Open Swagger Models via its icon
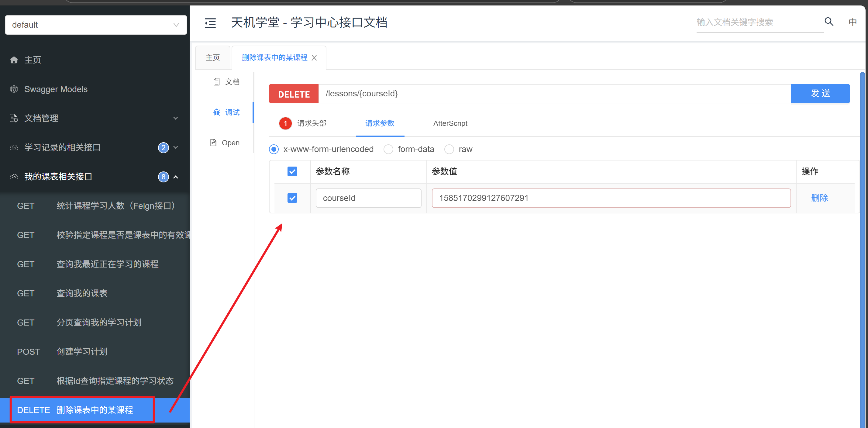This screenshot has height=428, width=868. click(x=14, y=89)
